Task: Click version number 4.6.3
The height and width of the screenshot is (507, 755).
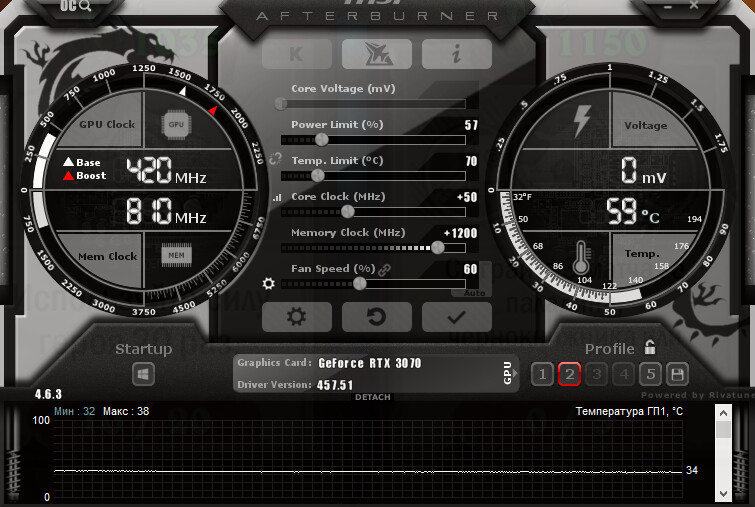Action: click(x=48, y=394)
